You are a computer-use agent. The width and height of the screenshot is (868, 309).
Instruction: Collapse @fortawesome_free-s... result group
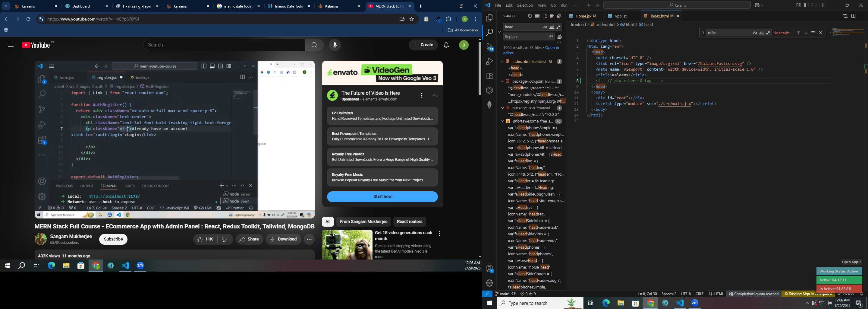[x=502, y=121]
